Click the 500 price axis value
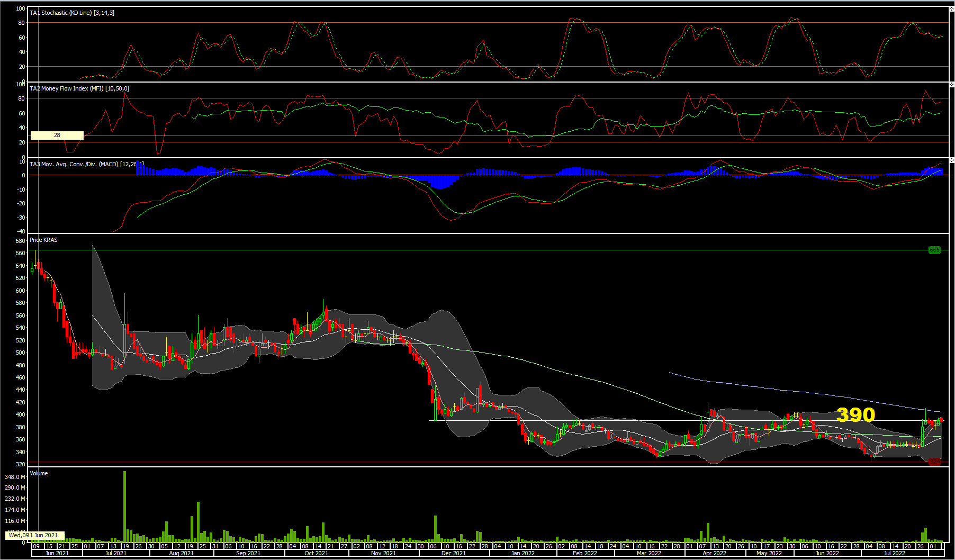 click(20, 353)
